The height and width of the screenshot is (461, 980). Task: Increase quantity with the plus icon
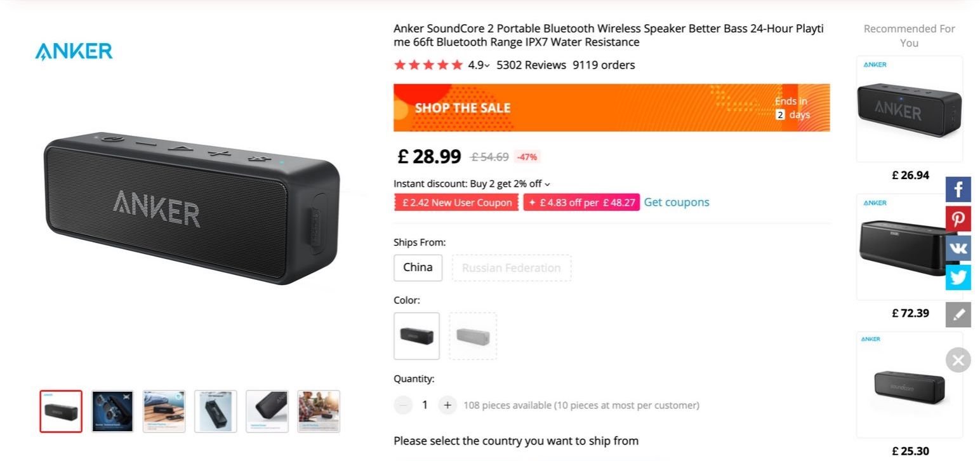[447, 404]
